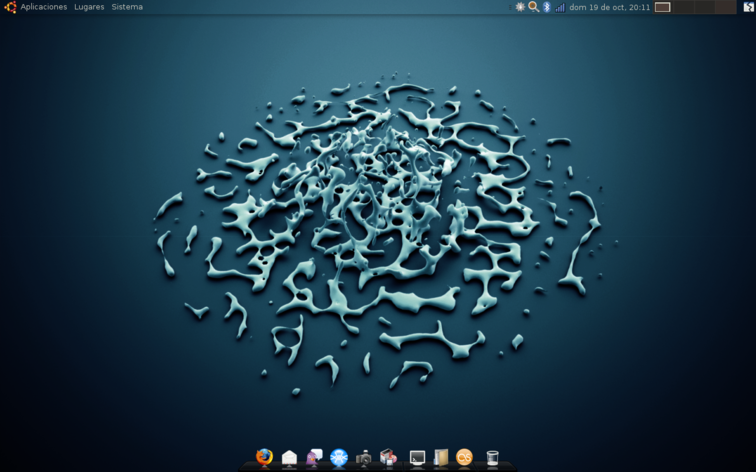Launch the camera screenshot tool in the dock

[364, 458]
